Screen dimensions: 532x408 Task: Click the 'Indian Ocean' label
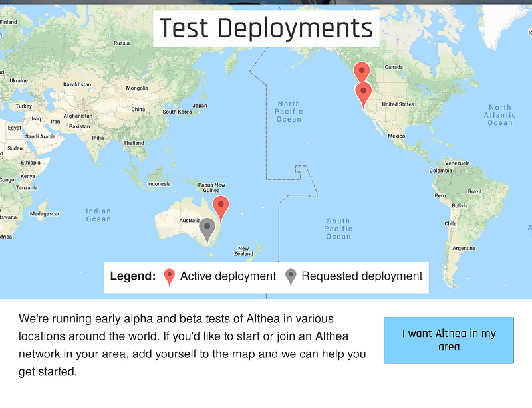click(x=98, y=215)
